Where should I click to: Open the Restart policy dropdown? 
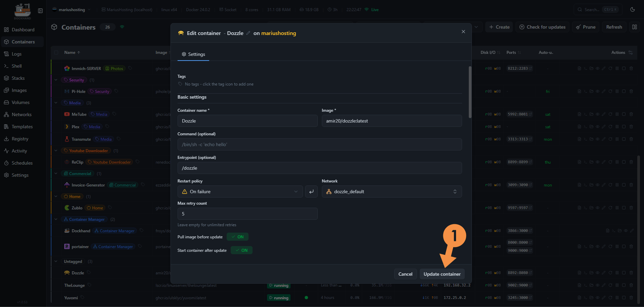coord(240,192)
